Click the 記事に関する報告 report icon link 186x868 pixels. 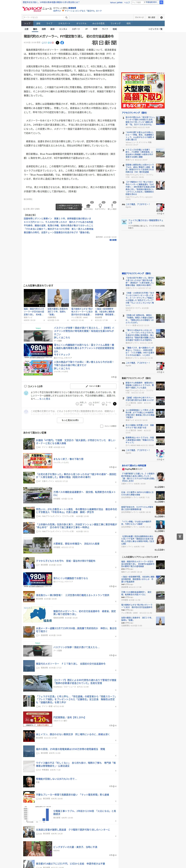pos(32,209)
